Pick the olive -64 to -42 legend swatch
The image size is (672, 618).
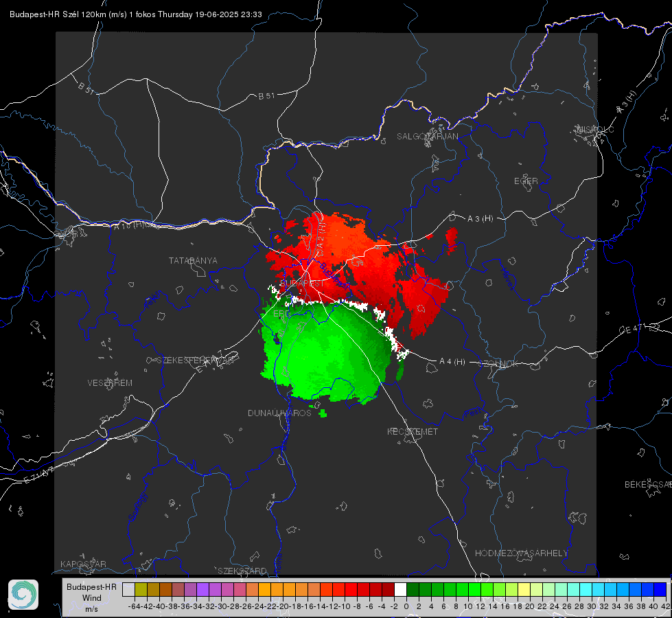[141, 590]
